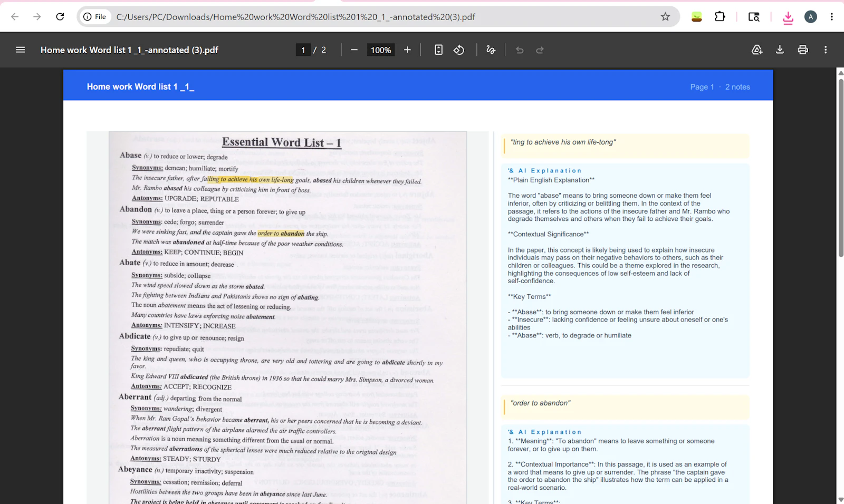
Task: Open profile A account menu
Action: pyautogui.click(x=811, y=17)
